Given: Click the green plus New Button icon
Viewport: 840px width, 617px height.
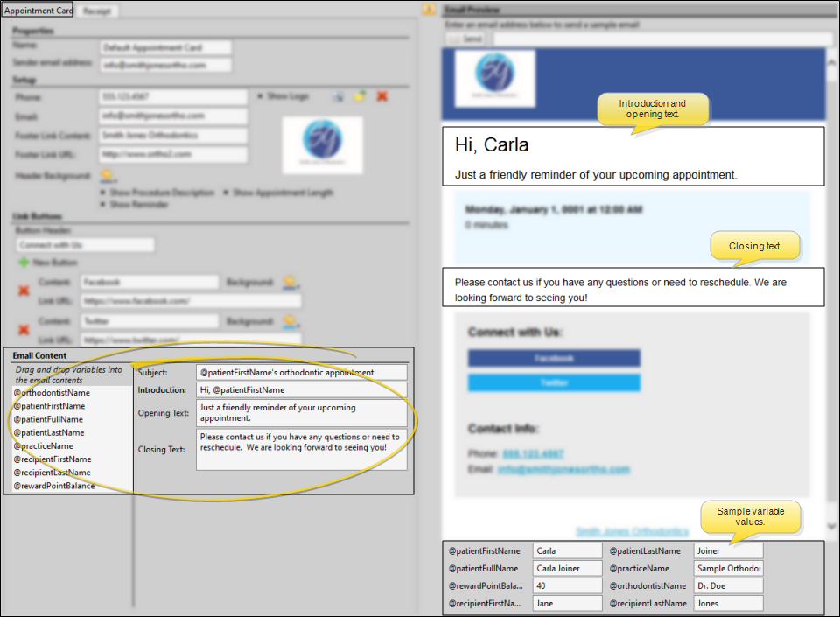Looking at the screenshot, I should tap(24, 263).
